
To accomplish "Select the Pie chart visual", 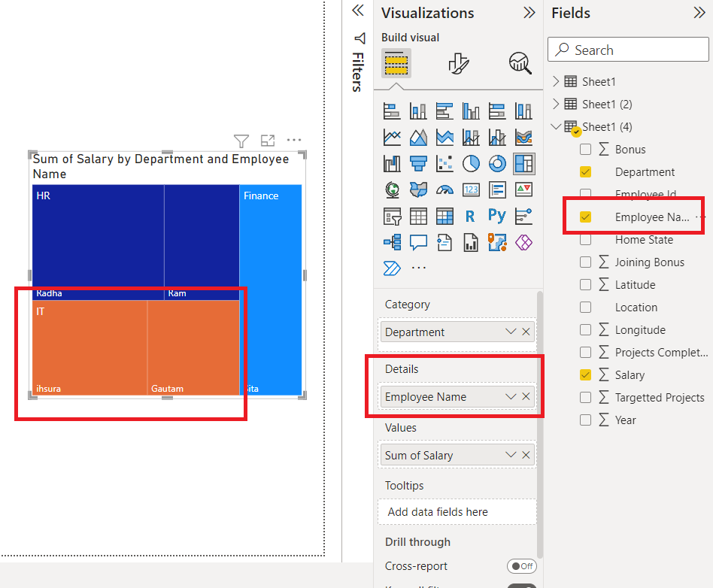I will click(x=471, y=164).
